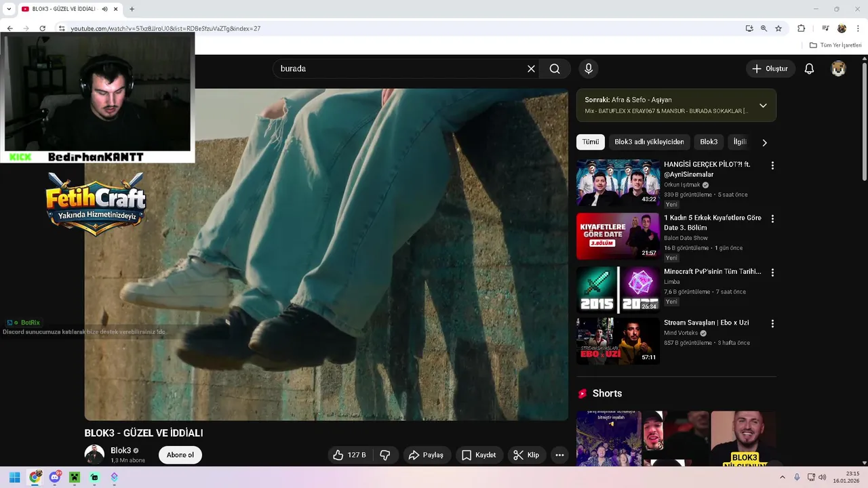Expand the Sonraki playlist panel chevron
Viewport: 868px width, 488px height.
763,106
